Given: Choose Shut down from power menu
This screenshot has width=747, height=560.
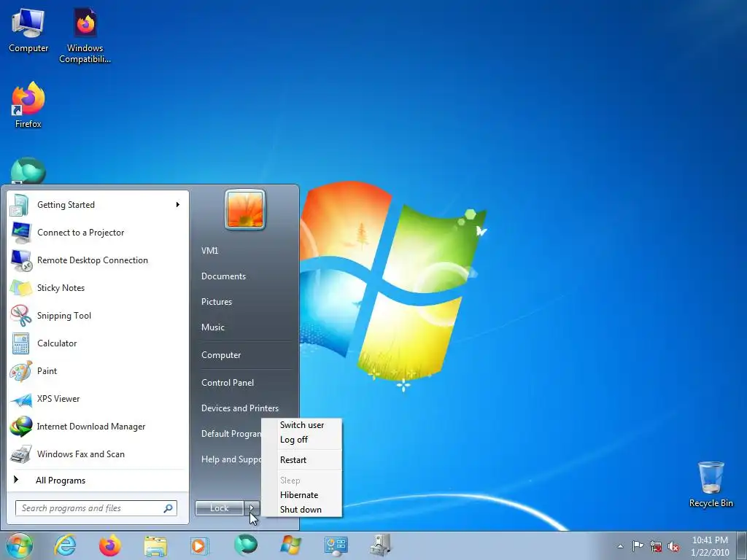Looking at the screenshot, I should pos(301,510).
